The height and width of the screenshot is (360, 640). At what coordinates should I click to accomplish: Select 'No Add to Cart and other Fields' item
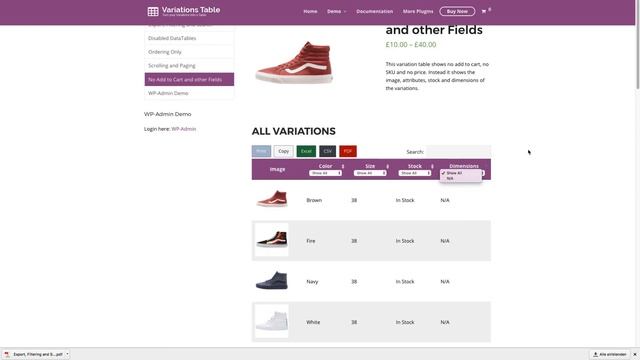tap(189, 79)
